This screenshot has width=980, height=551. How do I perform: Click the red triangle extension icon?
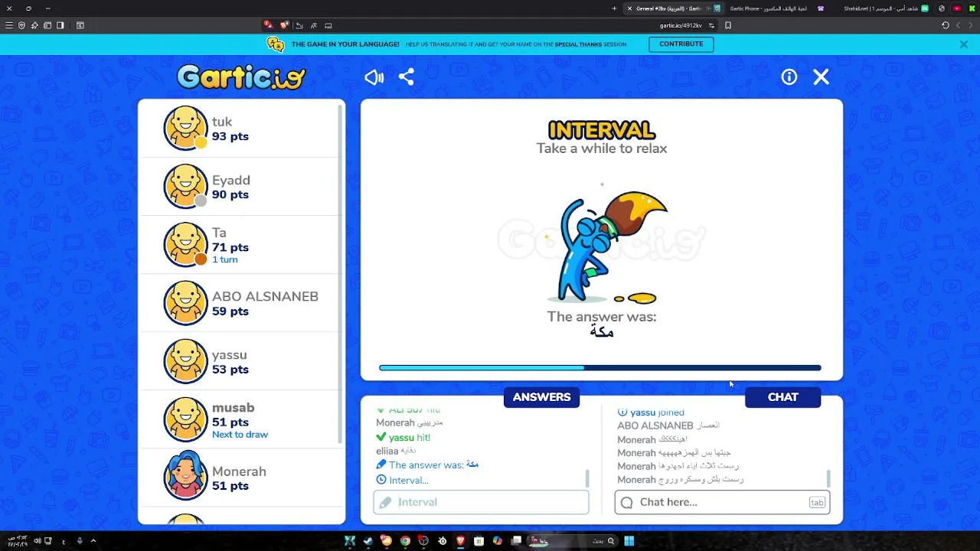pyautogui.click(x=268, y=25)
